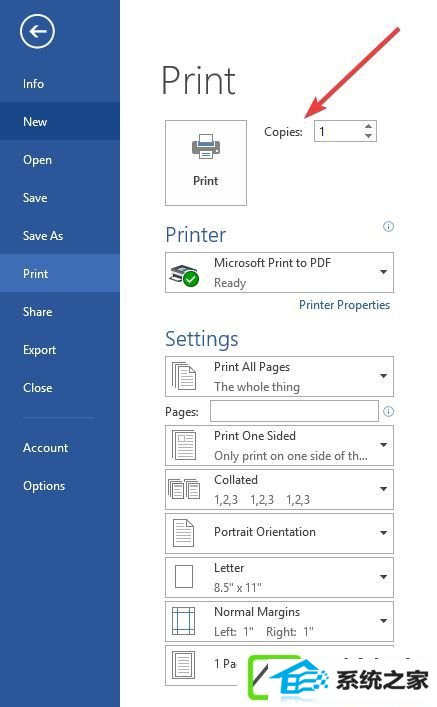Click inside the Pages input field
The height and width of the screenshot is (707, 437).
[294, 411]
